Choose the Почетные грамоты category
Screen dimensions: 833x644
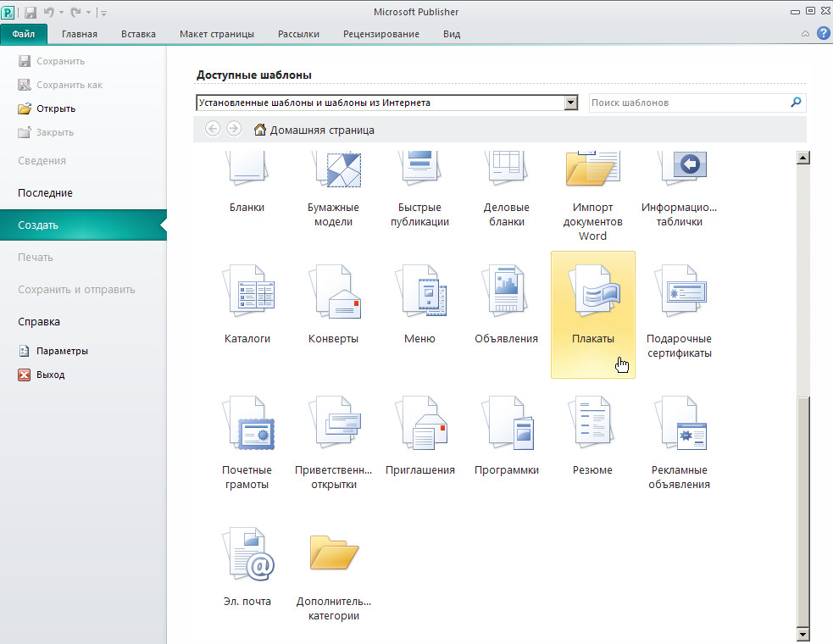click(x=247, y=443)
